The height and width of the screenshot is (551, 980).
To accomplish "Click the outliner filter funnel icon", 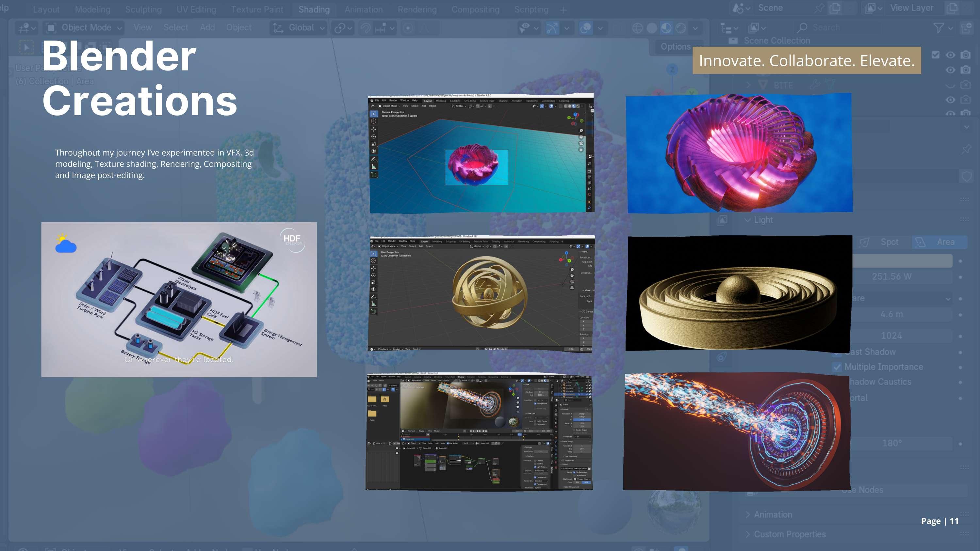I will pyautogui.click(x=938, y=28).
